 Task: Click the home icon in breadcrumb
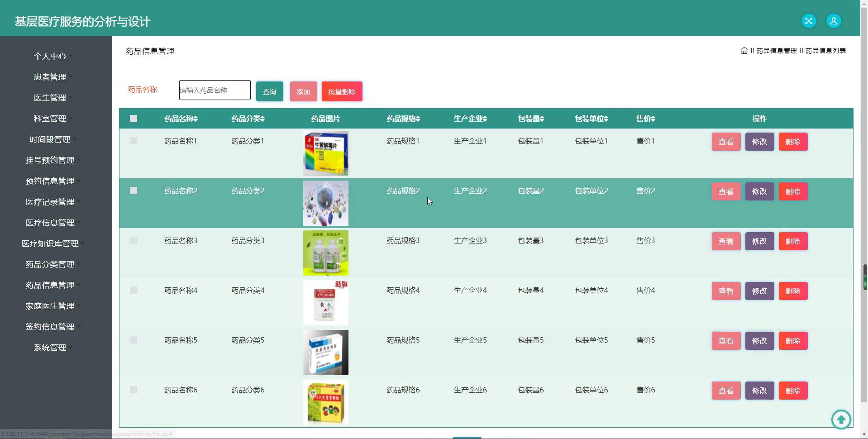[x=744, y=51]
